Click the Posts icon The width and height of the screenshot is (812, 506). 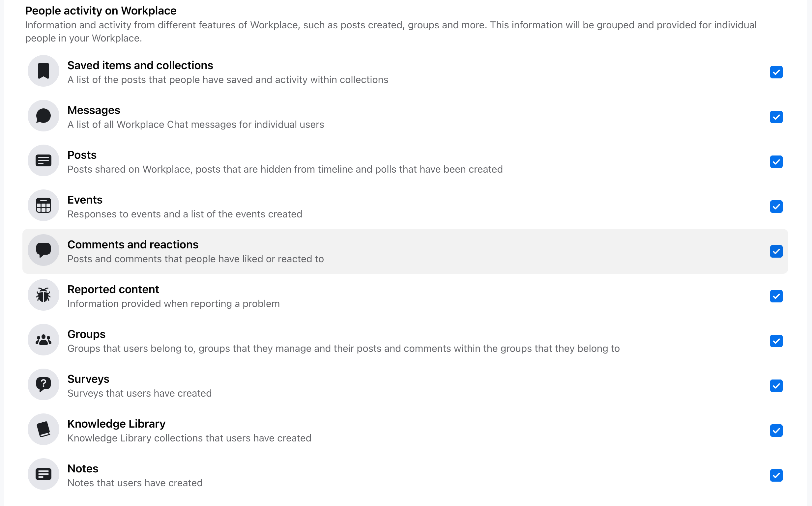click(43, 161)
